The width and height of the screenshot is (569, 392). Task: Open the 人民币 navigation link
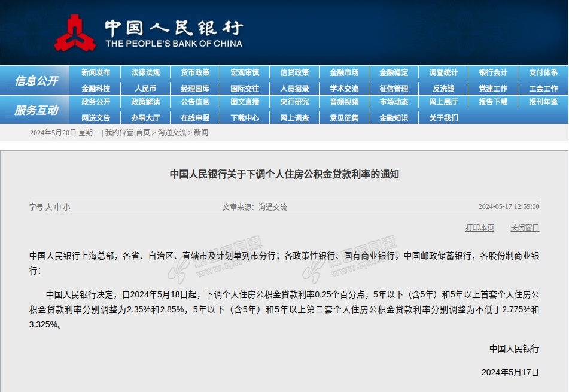(145, 89)
